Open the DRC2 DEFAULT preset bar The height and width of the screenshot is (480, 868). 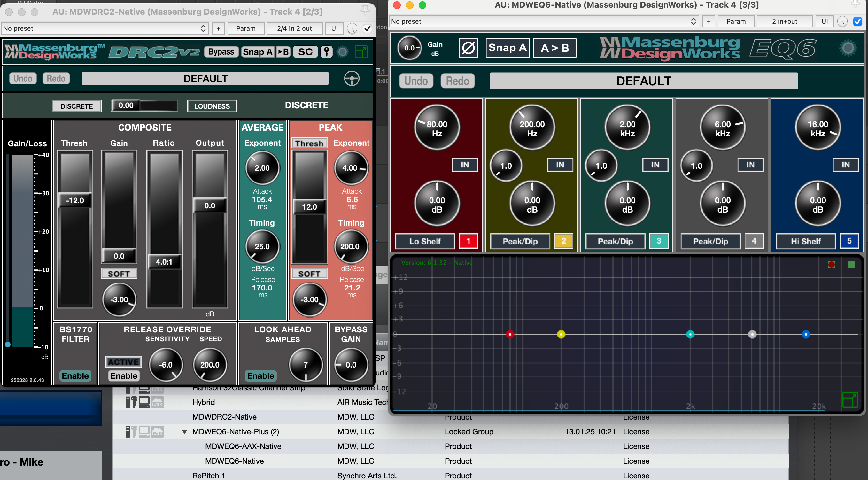pyautogui.click(x=205, y=79)
